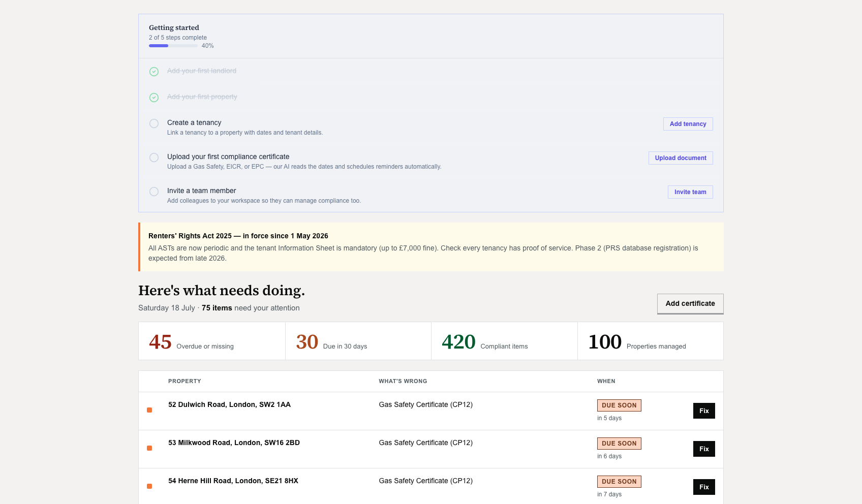Image resolution: width=862 pixels, height=504 pixels.
Task: Click the WHAT'S WRONG column header
Action: (x=403, y=381)
